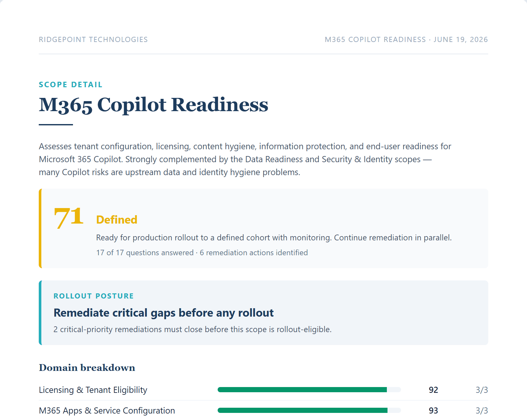This screenshot has height=420, width=527.
Task: Click the 17 of 17 questions answered text
Action: 145,253
